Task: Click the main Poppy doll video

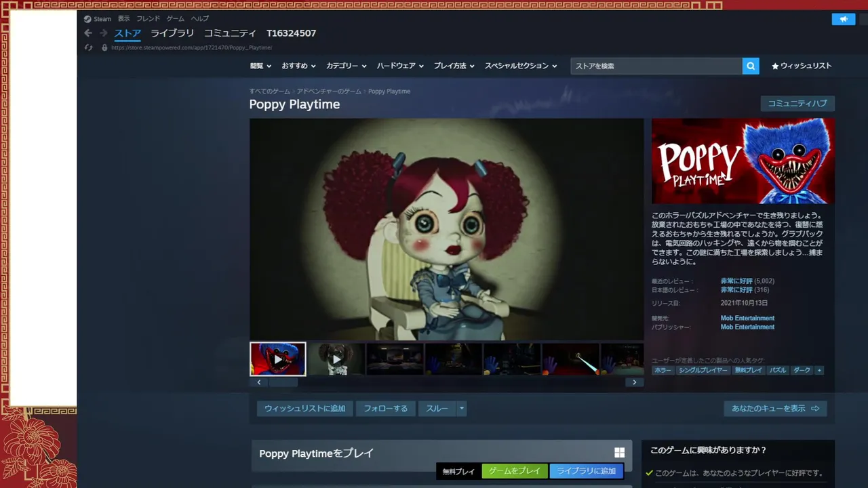Action: pos(446,229)
